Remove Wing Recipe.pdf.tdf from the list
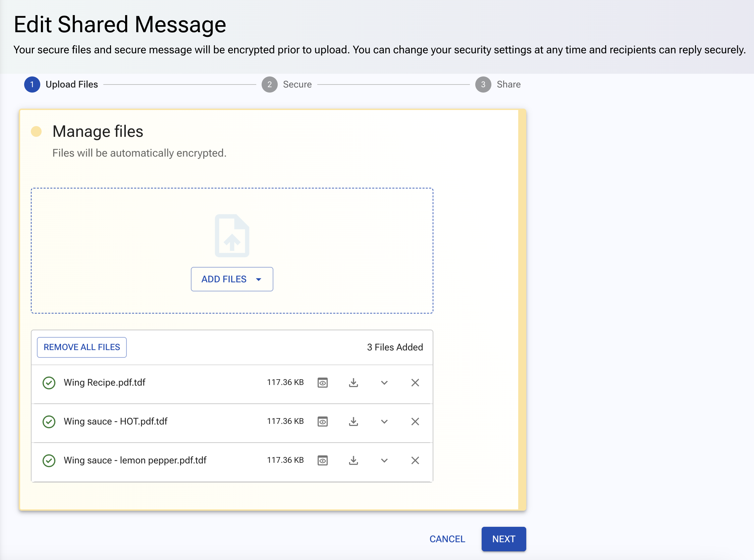The image size is (754, 560). (415, 383)
